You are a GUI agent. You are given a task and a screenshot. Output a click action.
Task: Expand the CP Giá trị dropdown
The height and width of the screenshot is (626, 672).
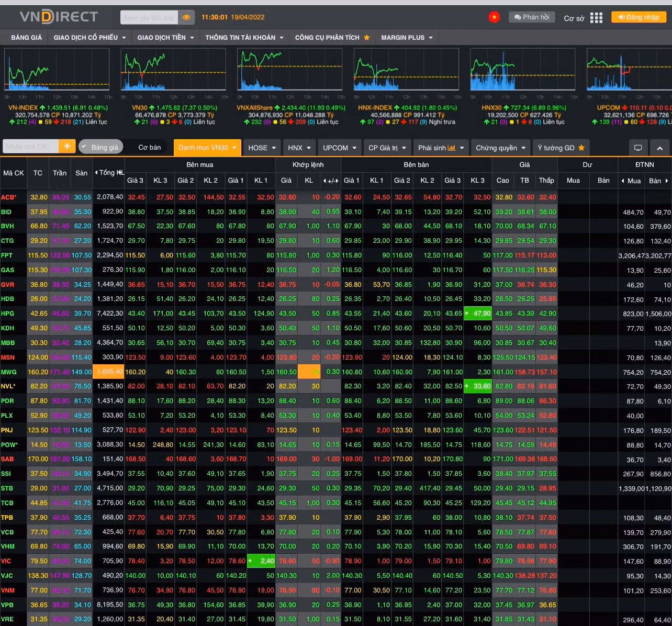click(x=388, y=148)
